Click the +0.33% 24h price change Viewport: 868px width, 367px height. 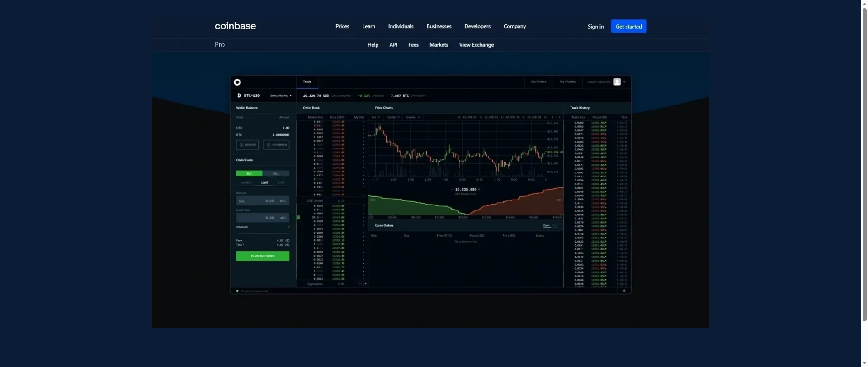point(364,95)
